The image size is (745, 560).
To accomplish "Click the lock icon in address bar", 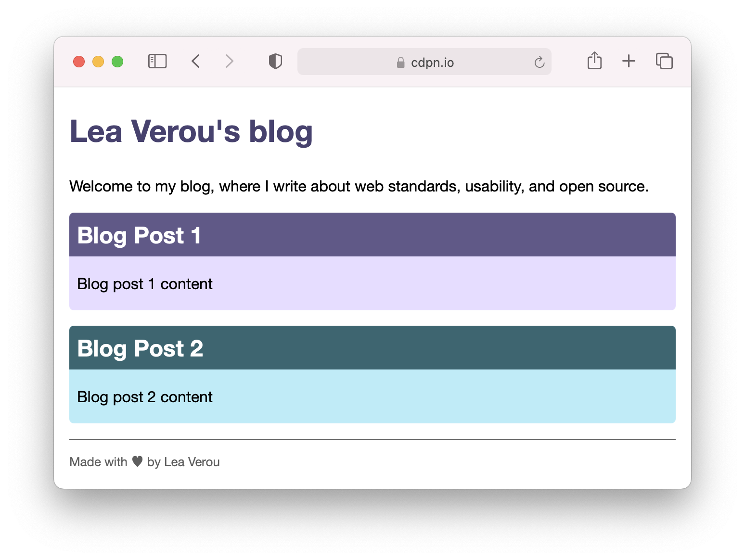I will 400,63.
